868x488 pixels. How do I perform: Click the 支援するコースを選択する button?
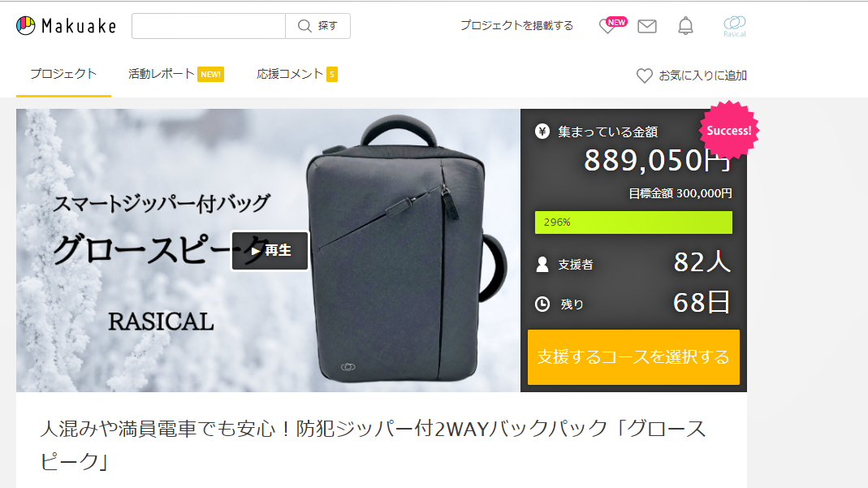coord(633,357)
